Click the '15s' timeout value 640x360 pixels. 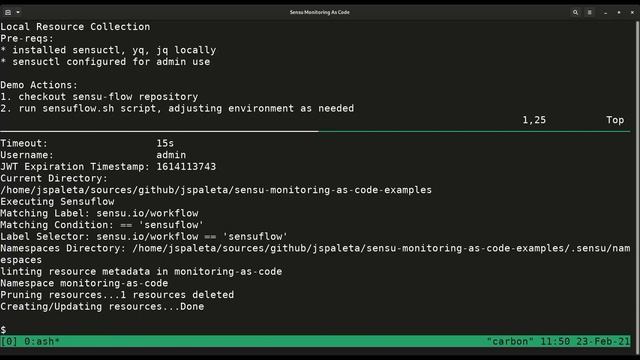click(165, 143)
